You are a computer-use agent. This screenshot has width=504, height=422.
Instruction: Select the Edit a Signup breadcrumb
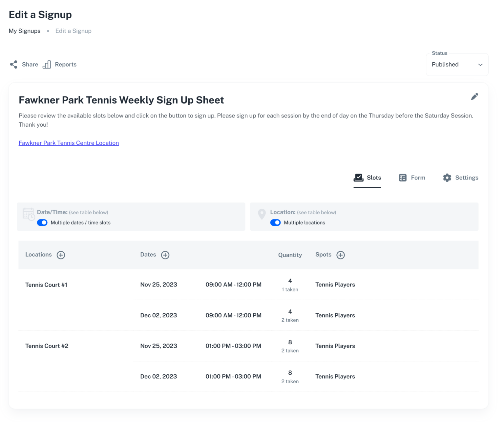pos(73,31)
